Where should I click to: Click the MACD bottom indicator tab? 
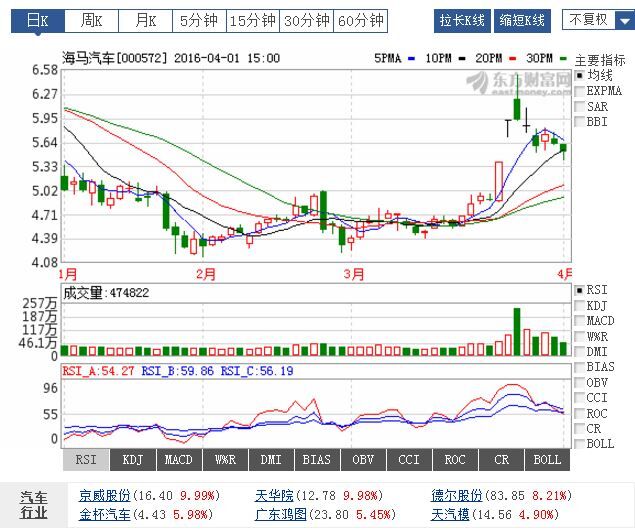tap(179, 460)
